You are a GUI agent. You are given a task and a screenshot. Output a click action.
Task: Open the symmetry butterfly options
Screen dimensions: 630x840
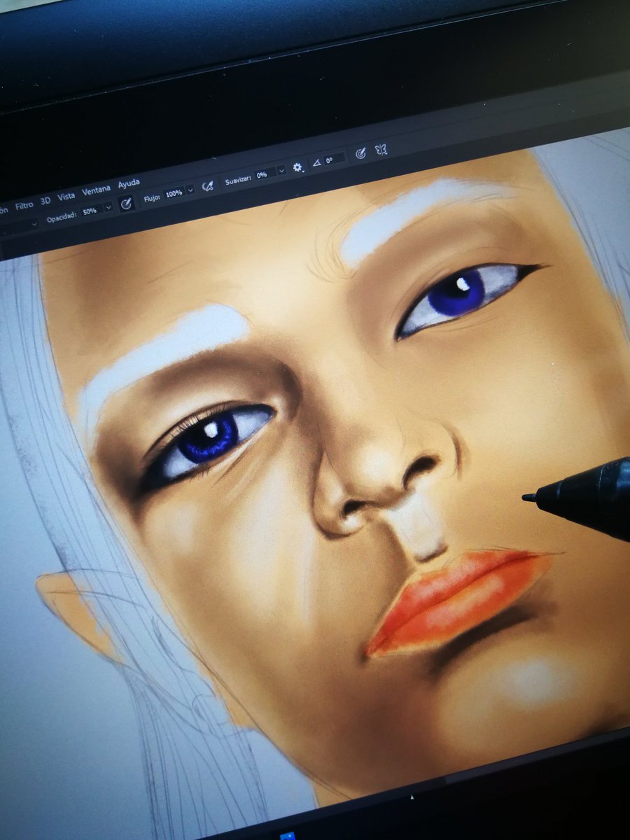381,149
